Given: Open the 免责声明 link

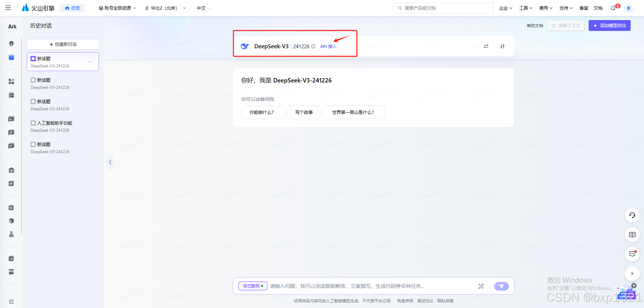Looking at the screenshot, I should pos(405,301).
